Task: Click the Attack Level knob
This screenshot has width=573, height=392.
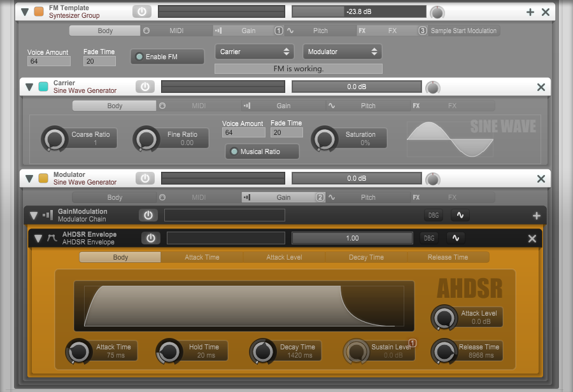Action: [444, 318]
